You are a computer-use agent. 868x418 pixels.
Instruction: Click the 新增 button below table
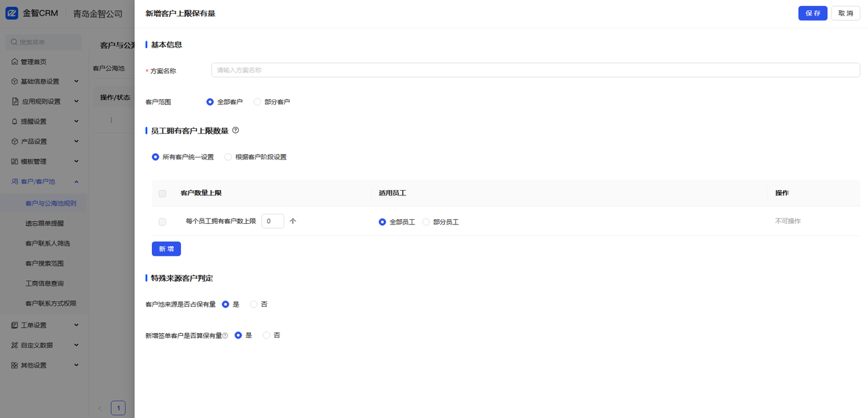pos(166,249)
